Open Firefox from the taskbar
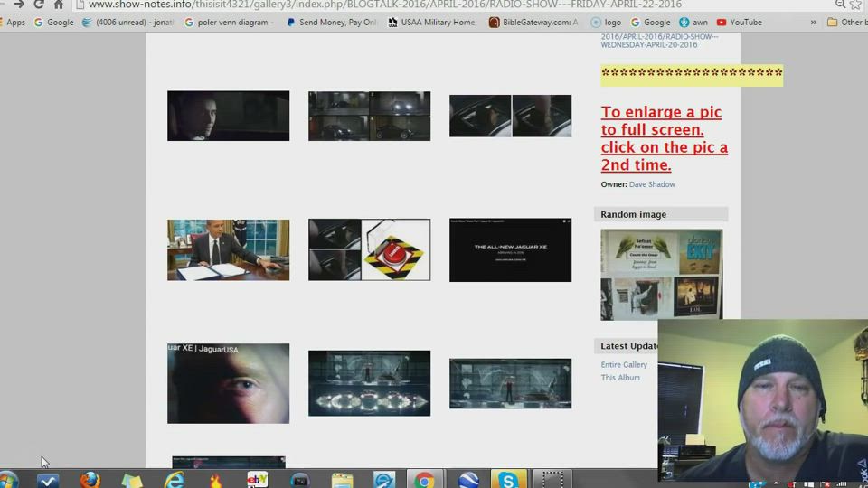868x488 pixels. coord(90,480)
